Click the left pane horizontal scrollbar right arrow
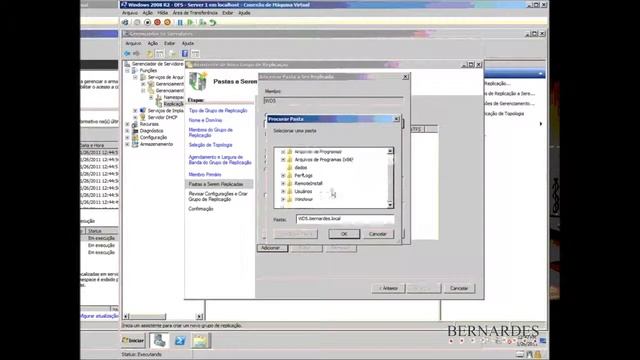 point(199,316)
